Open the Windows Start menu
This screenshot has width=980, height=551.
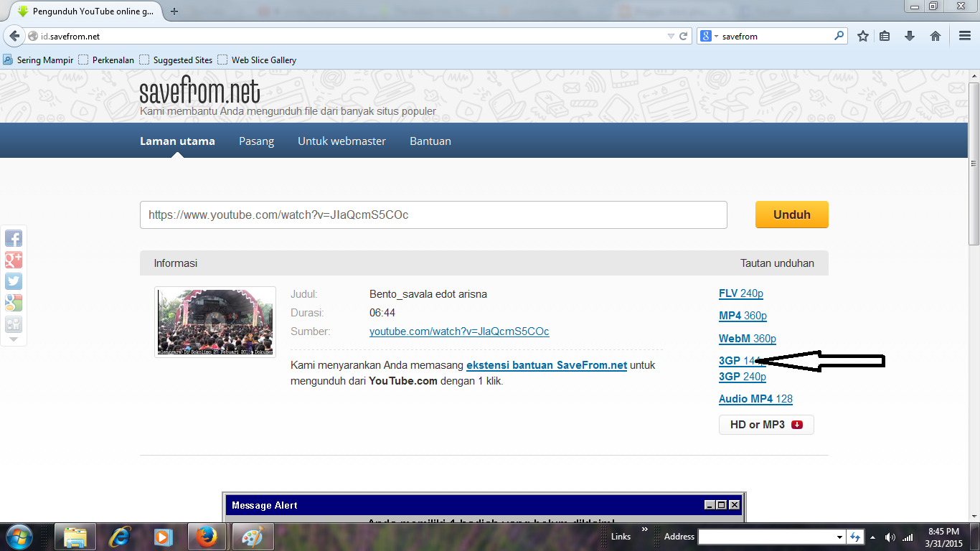coord(19,537)
